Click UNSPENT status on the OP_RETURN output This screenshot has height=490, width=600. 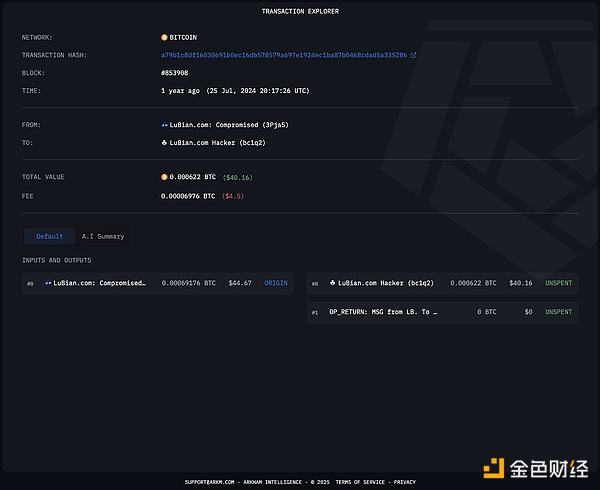pyautogui.click(x=559, y=312)
